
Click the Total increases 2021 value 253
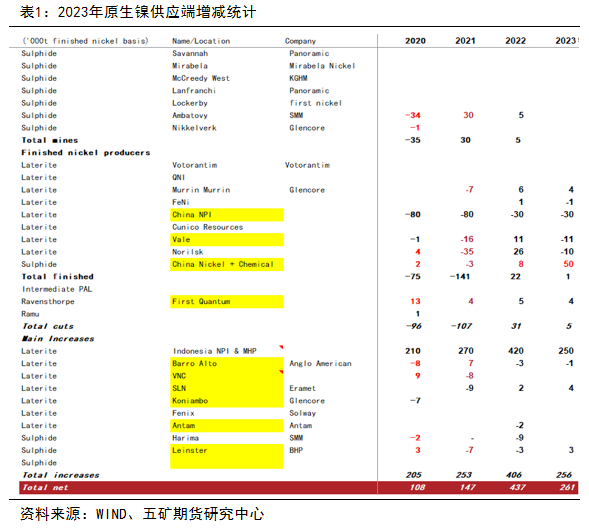pyautogui.click(x=464, y=475)
